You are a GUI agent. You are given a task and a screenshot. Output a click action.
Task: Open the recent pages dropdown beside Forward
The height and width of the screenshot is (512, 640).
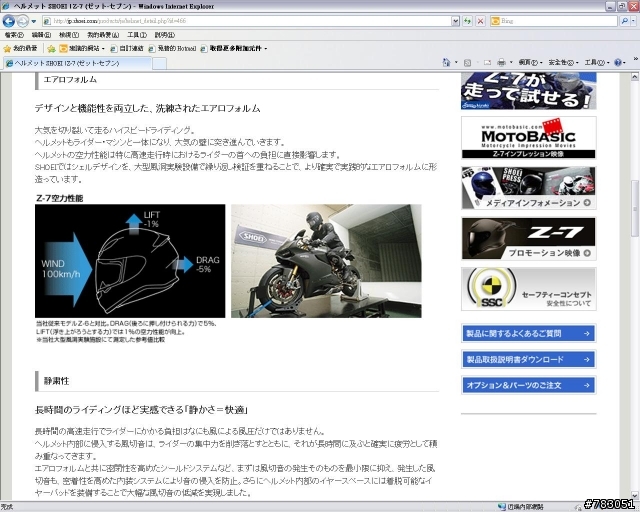click(34, 21)
